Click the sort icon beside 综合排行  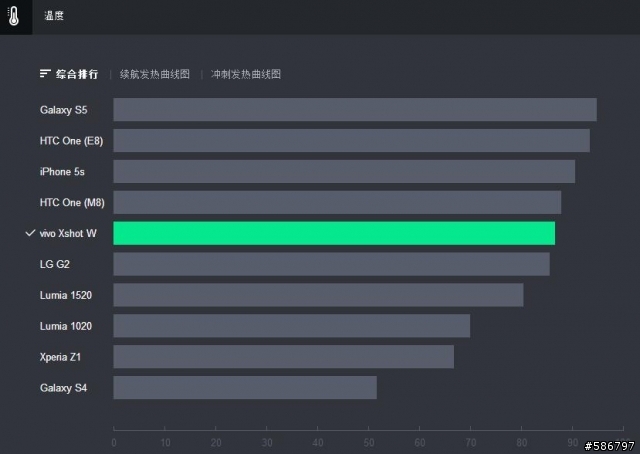point(45,73)
